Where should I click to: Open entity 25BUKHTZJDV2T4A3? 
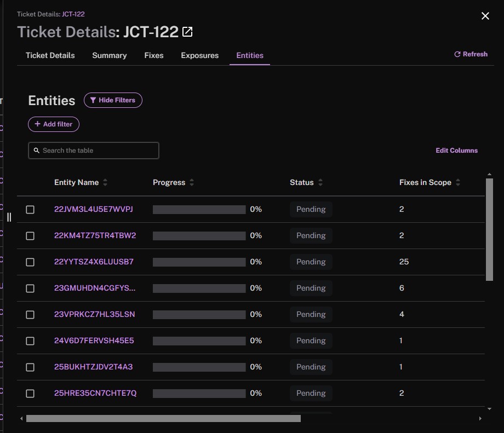tap(93, 367)
